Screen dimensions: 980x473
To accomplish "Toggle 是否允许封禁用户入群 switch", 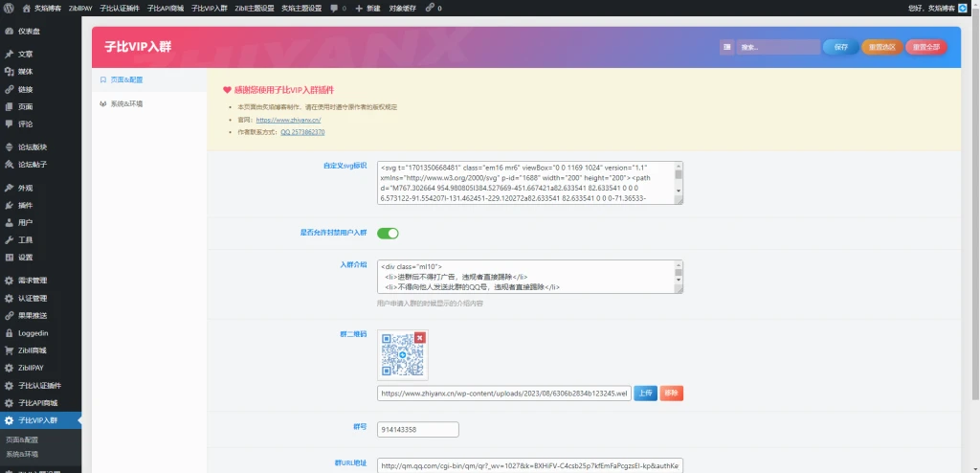I will [x=388, y=233].
